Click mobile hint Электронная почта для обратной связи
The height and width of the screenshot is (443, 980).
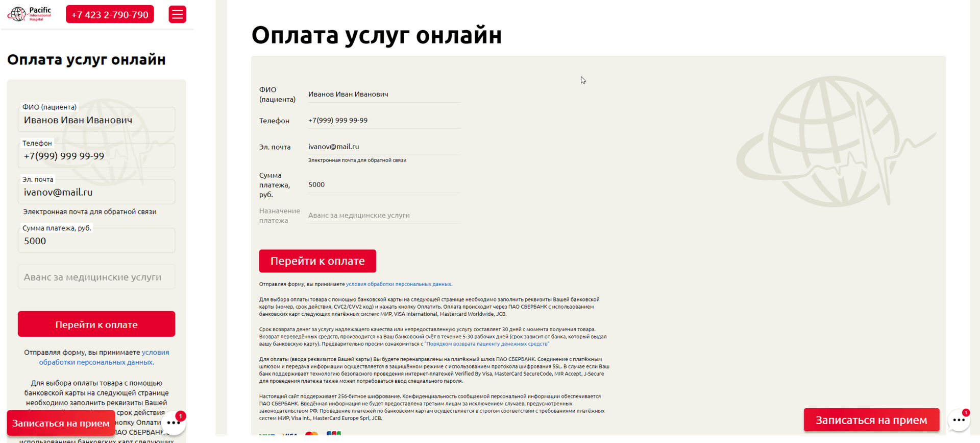(90, 212)
